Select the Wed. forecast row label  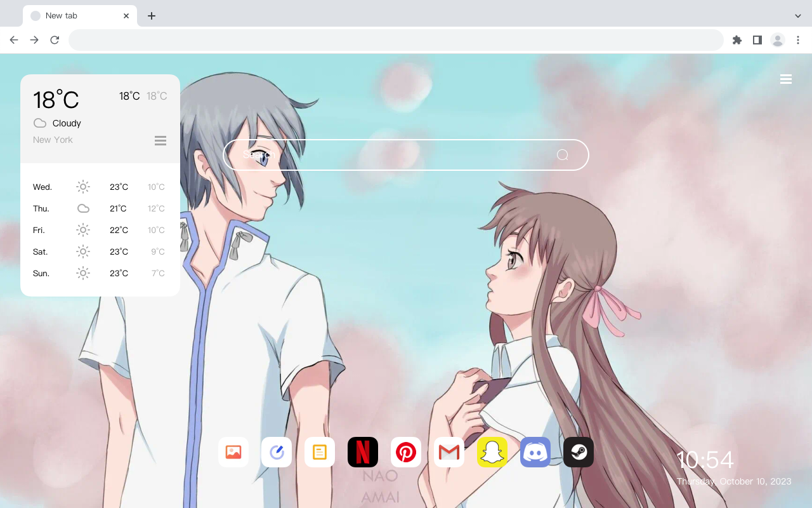point(43,187)
